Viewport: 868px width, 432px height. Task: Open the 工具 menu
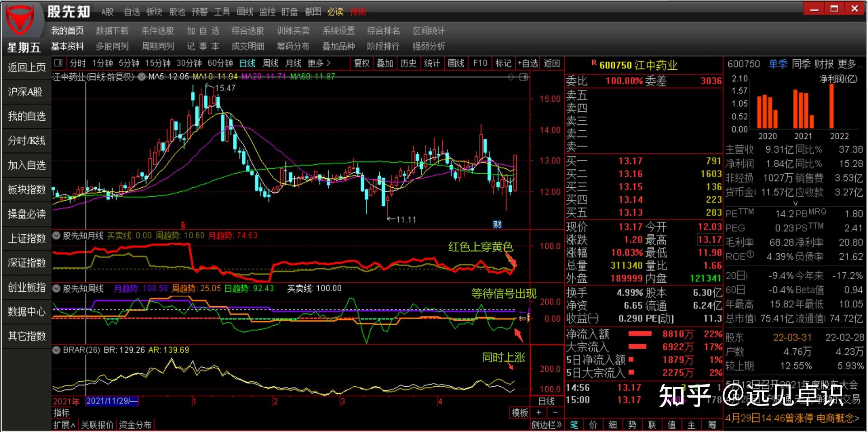click(221, 12)
